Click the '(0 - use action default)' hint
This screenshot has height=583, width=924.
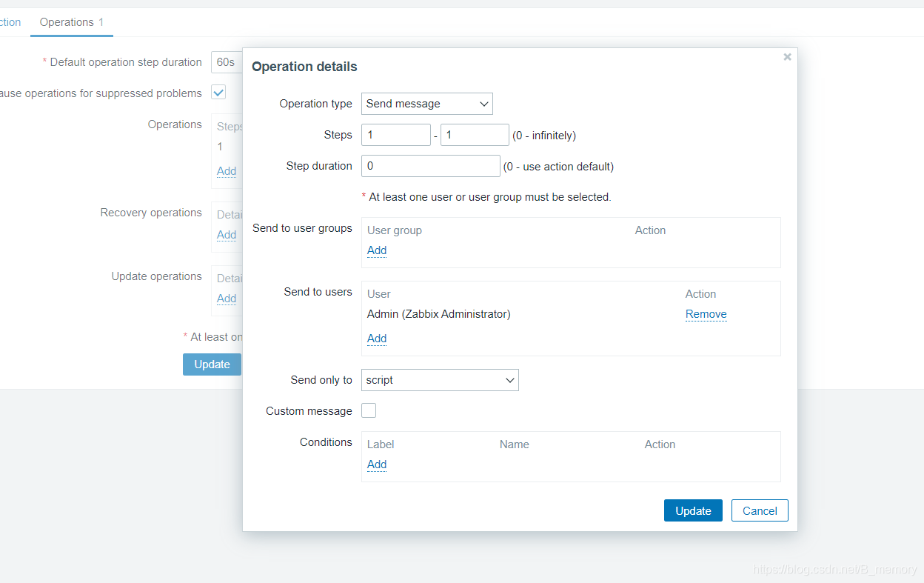[558, 167]
